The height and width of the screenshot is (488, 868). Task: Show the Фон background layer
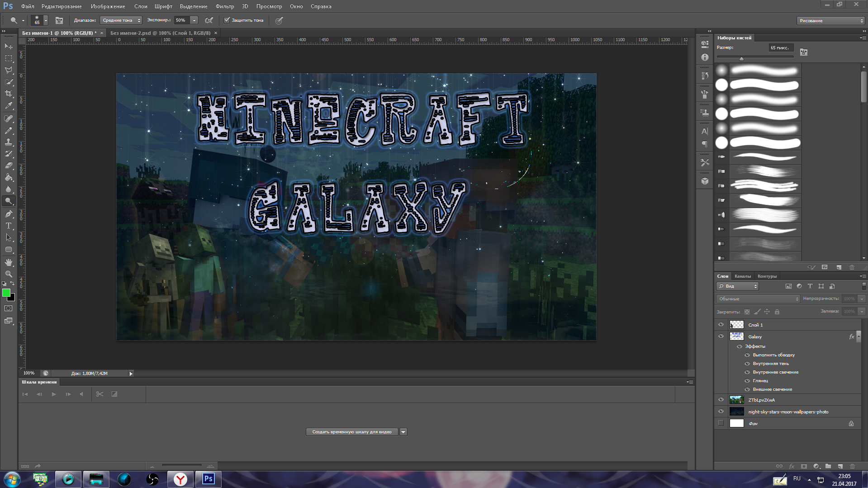pyautogui.click(x=721, y=423)
